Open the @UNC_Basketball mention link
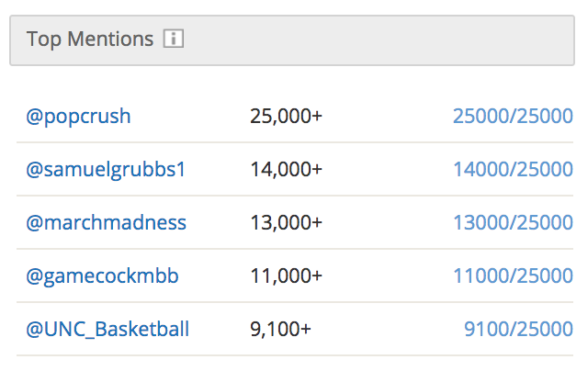The height and width of the screenshot is (371, 588). click(107, 329)
